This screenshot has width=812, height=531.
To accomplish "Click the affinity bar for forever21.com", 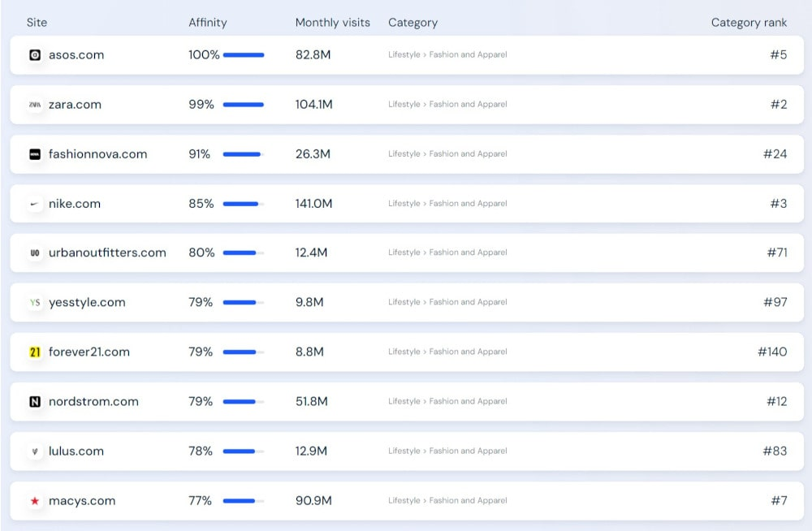I will coord(244,352).
